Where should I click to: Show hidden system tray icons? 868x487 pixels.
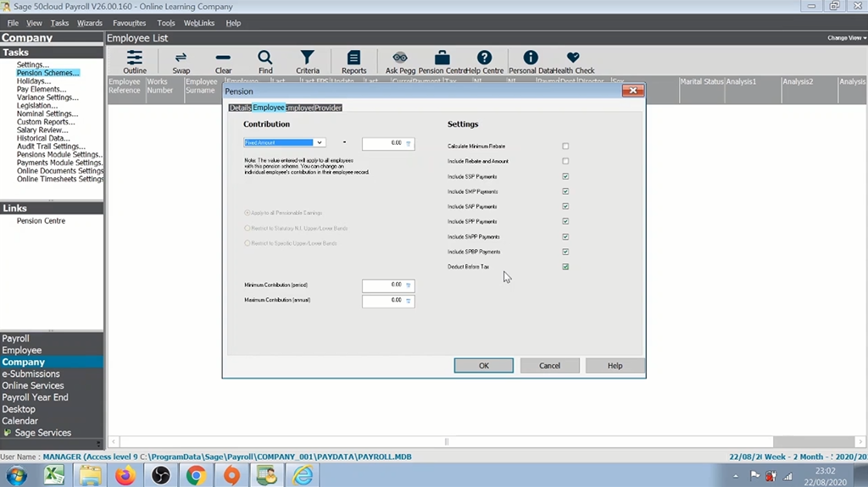(736, 476)
